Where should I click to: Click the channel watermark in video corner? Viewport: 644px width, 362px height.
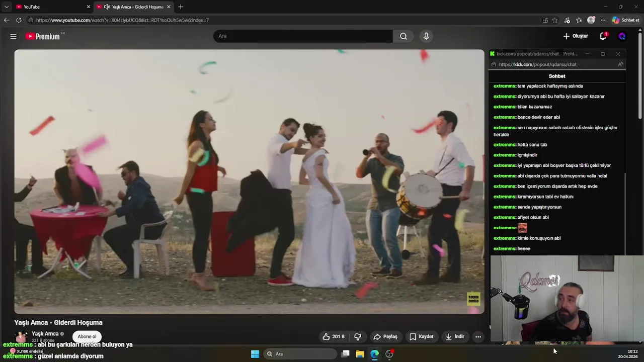pyautogui.click(x=473, y=299)
